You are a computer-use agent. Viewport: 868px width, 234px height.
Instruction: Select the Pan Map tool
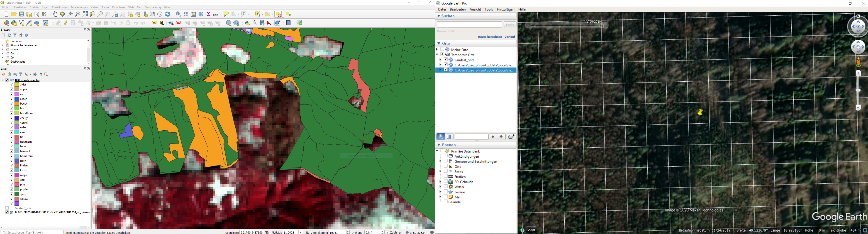pyautogui.click(x=56, y=14)
